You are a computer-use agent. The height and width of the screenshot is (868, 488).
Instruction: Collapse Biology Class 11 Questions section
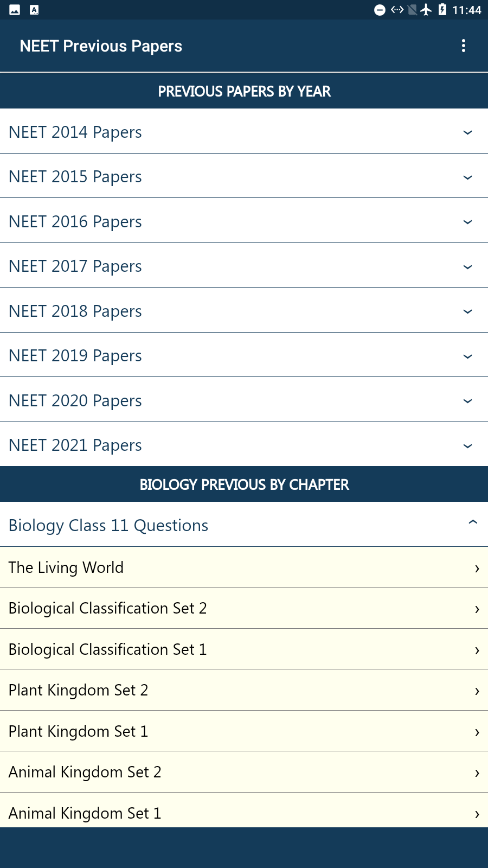coord(244,524)
